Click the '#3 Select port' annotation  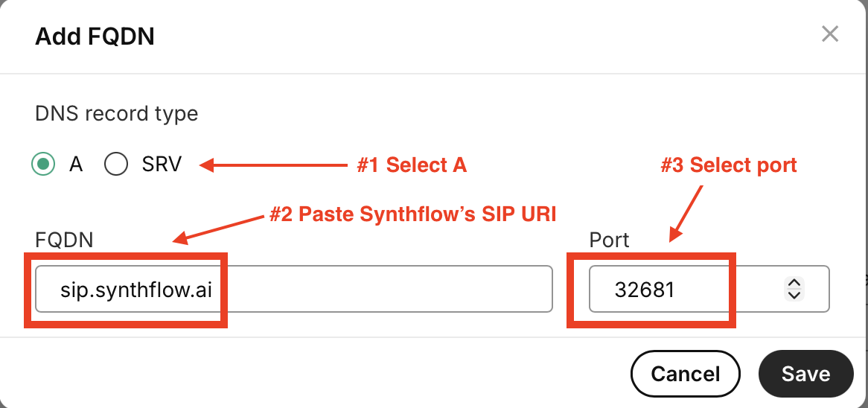coord(728,165)
